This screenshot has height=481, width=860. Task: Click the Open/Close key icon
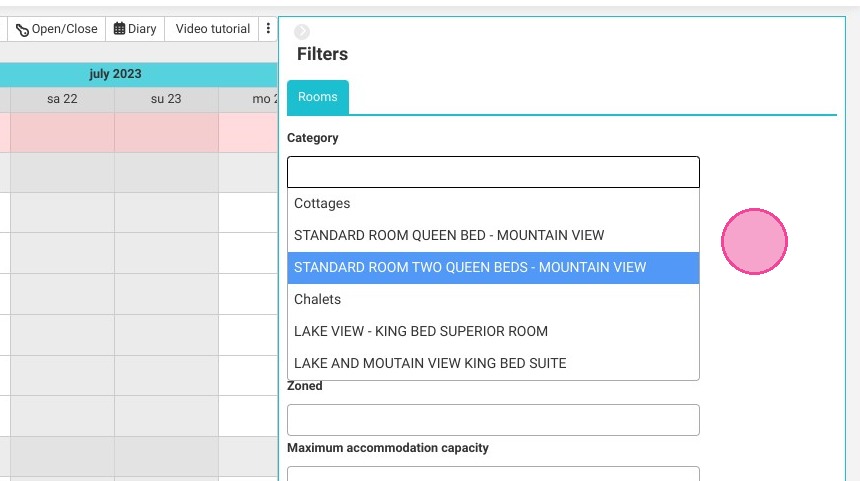pos(22,30)
